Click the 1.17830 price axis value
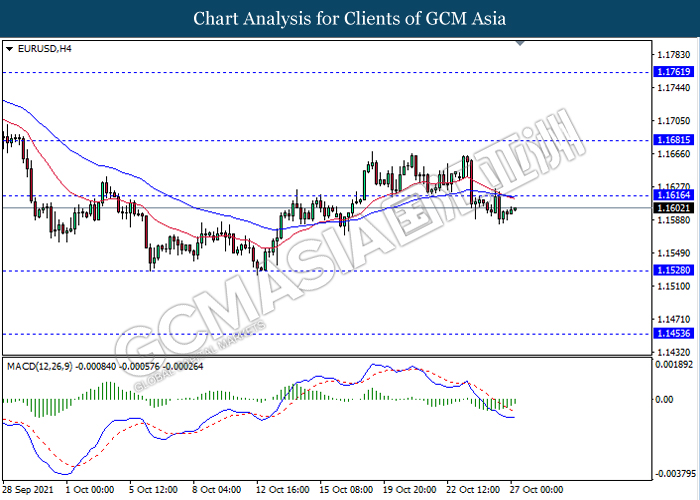 coord(674,54)
